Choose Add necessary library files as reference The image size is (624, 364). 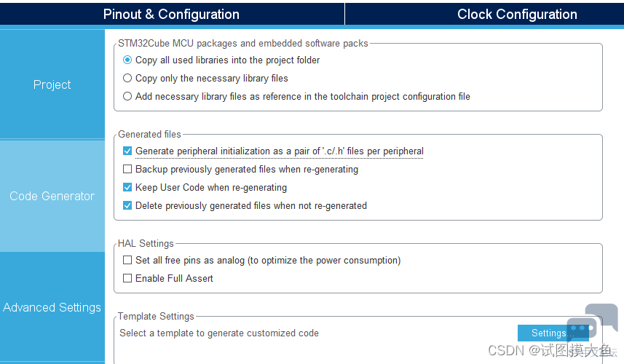tap(127, 97)
